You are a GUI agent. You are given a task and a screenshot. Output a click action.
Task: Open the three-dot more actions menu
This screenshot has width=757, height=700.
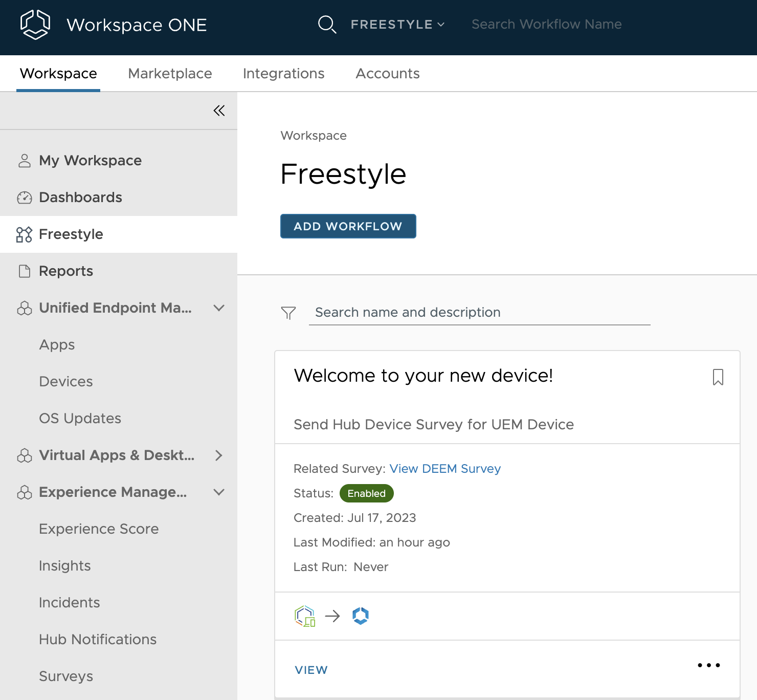708,665
